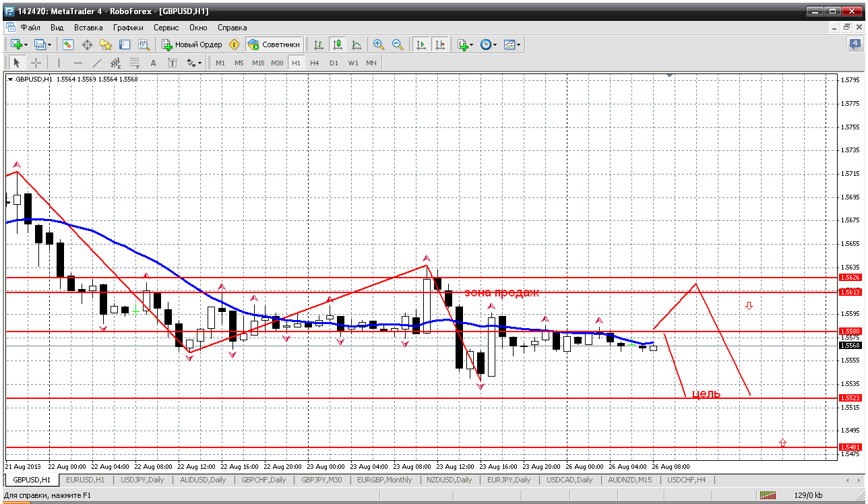Switch timeframe to M30
Screen dimensions: 868x504
(277, 63)
